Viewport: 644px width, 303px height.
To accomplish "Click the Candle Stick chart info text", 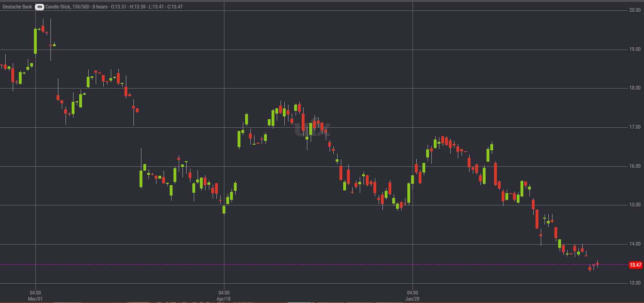I will point(114,7).
